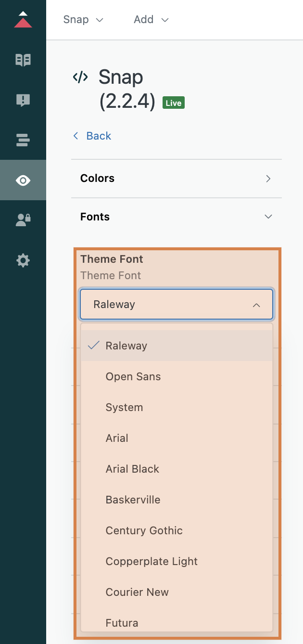Open the gear settings icon in sidebar
The height and width of the screenshot is (644, 303).
pos(23,260)
